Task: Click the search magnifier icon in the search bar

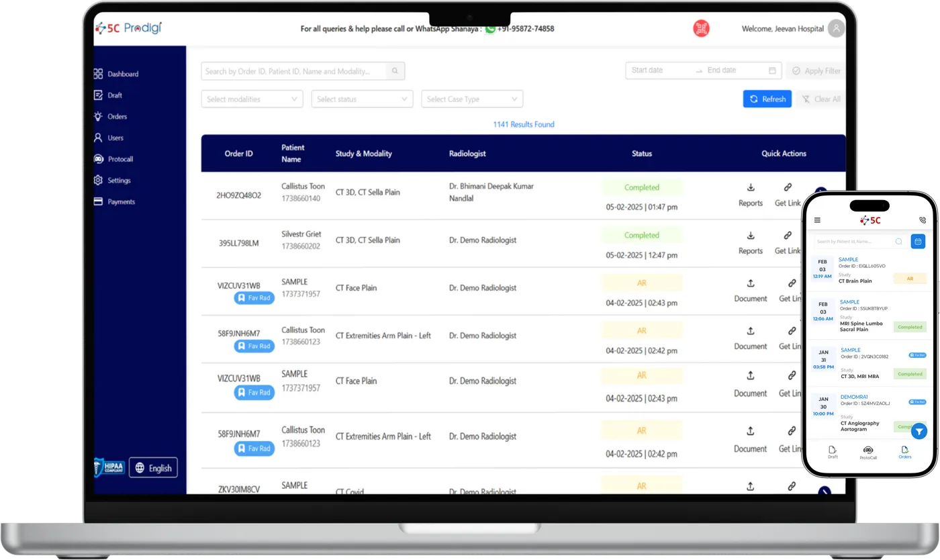Action: (395, 71)
